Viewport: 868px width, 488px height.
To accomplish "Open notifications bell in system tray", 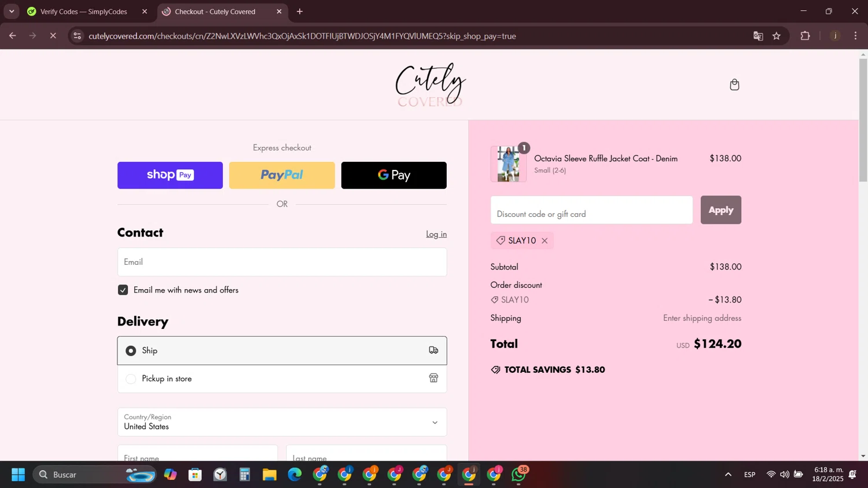I will tap(853, 475).
